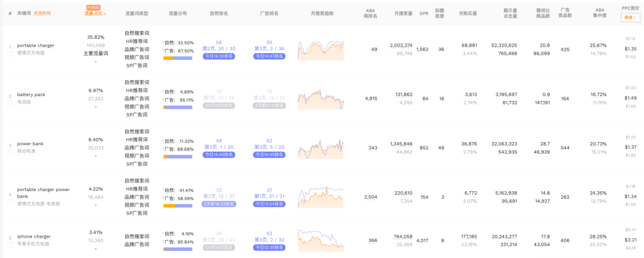The width and height of the screenshot is (644, 258).
Task: Open battery pack monthly search trend chart
Action: [x=321, y=99]
